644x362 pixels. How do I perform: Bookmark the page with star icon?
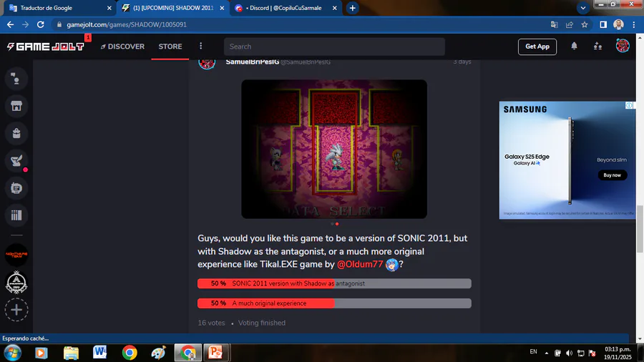[x=585, y=24]
